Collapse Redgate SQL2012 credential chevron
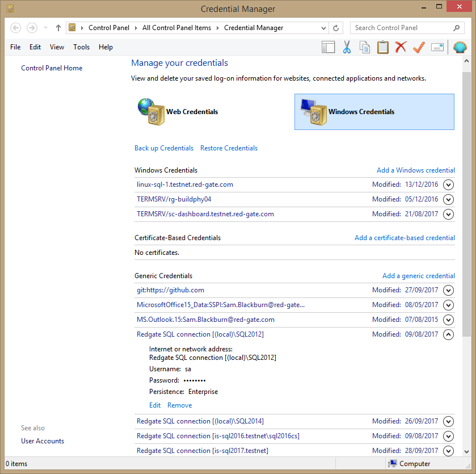The width and height of the screenshot is (476, 474). click(448, 334)
